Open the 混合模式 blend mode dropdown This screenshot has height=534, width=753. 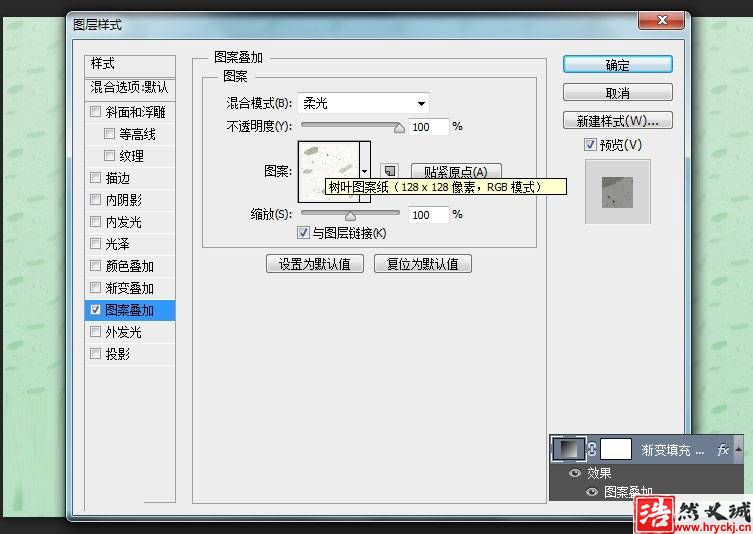[x=363, y=103]
